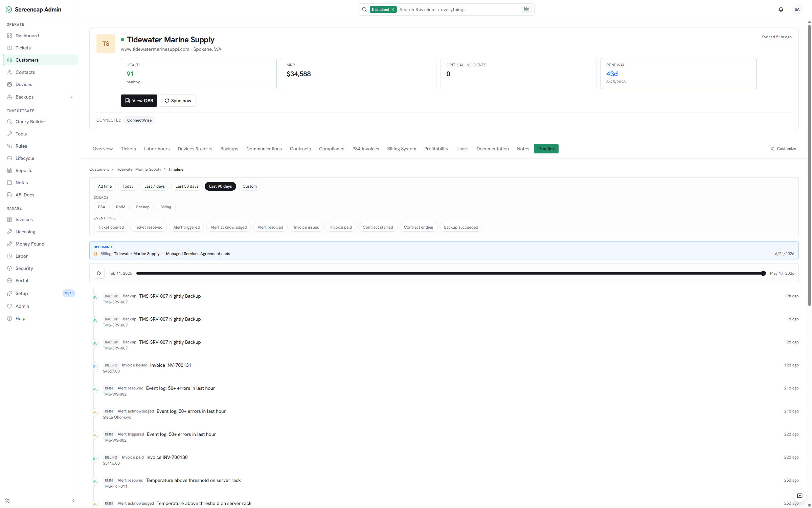Click View QBR button
Viewport: 812px width, 508px height.
tap(139, 101)
